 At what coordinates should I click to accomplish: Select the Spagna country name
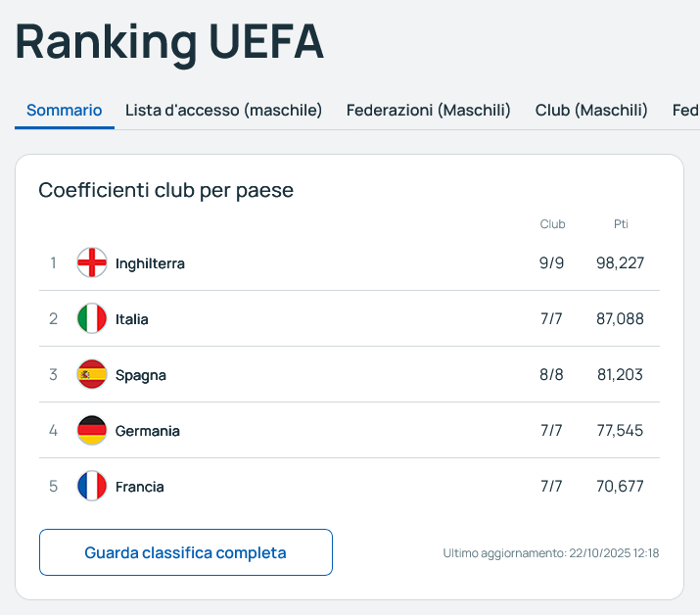[x=141, y=375]
